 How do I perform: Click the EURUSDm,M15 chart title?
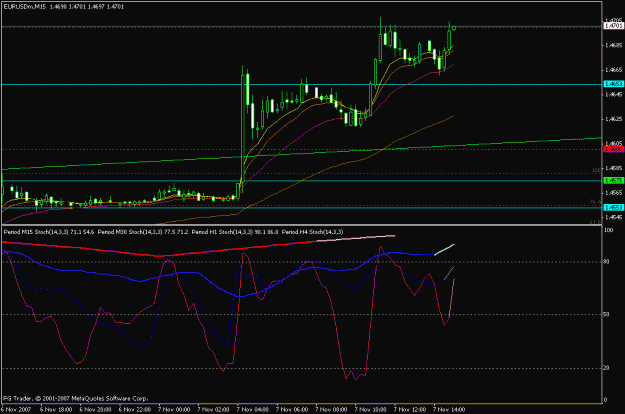[x=24, y=7]
